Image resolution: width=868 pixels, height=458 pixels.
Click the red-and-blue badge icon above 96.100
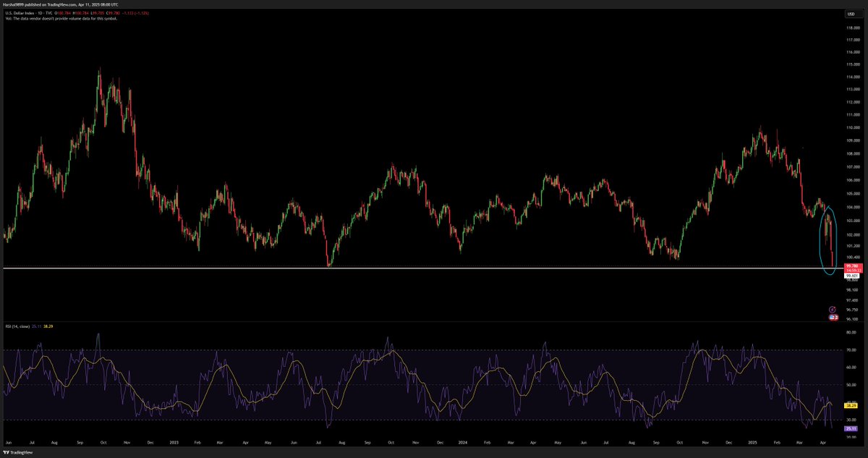(833, 317)
